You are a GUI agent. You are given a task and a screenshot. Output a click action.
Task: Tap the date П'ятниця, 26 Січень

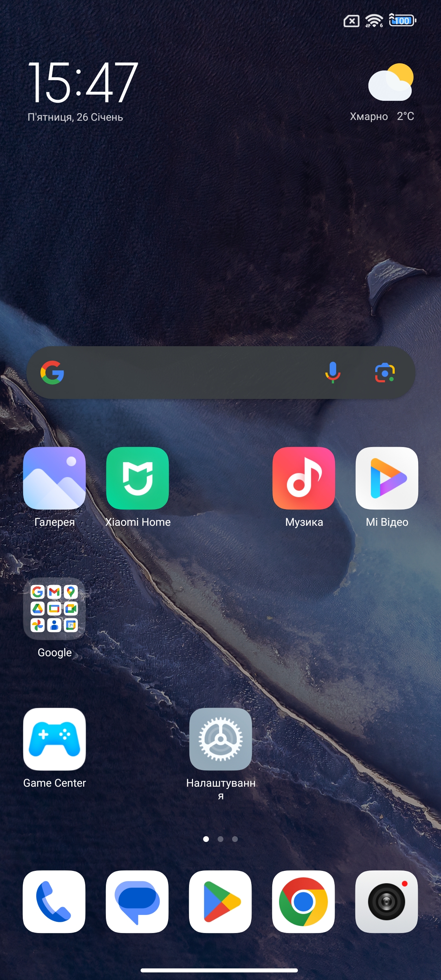tap(75, 117)
